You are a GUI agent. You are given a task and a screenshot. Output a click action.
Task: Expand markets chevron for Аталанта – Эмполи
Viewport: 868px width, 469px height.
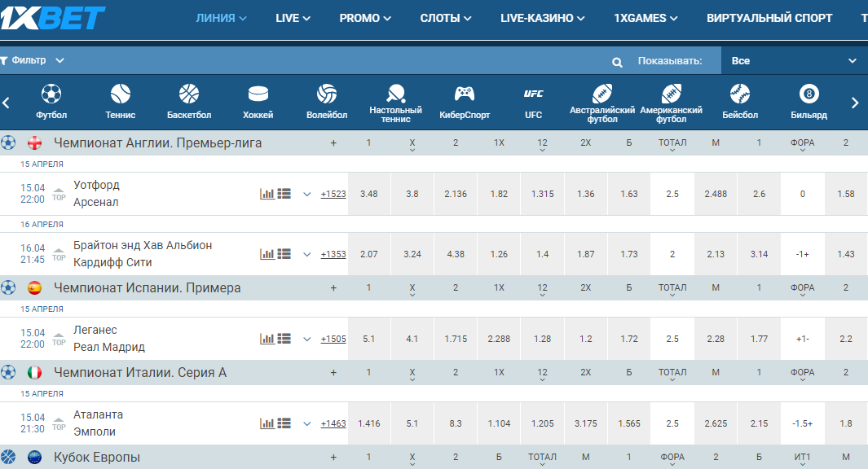[307, 423]
